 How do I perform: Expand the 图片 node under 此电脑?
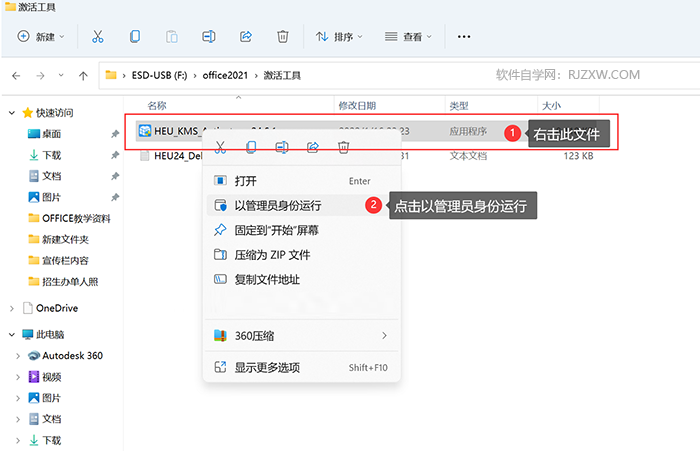click(x=18, y=398)
